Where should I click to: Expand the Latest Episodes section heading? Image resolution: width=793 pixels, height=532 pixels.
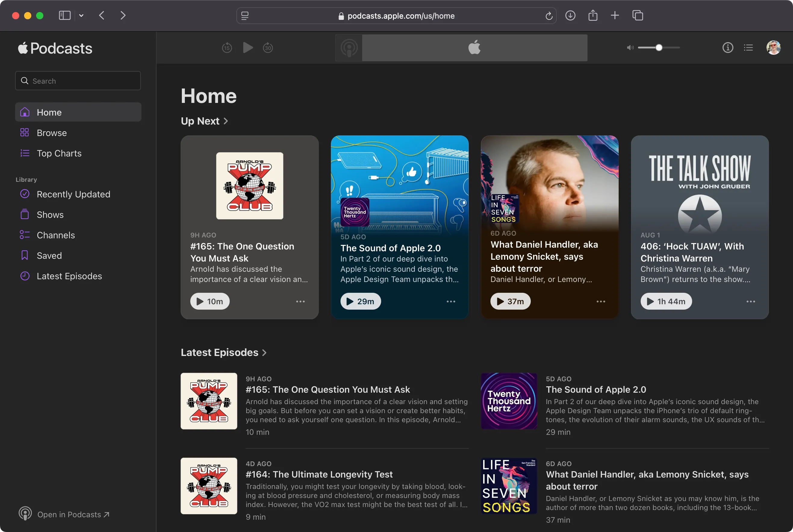pos(224,353)
